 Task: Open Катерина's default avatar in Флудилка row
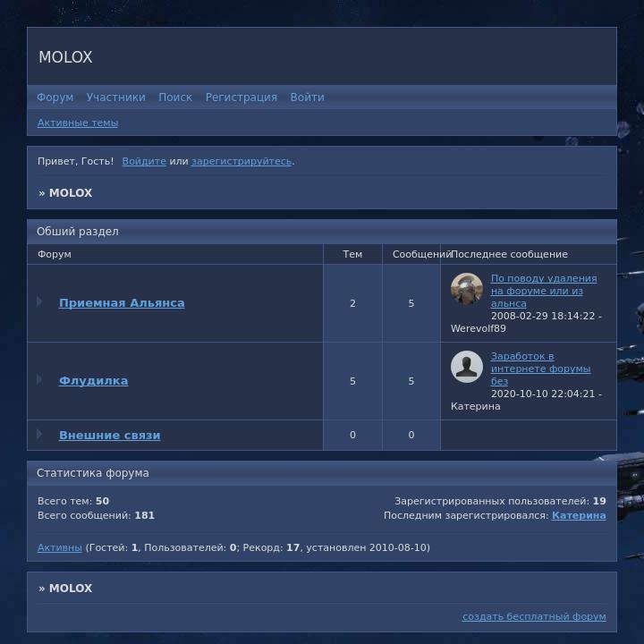pos(467,367)
